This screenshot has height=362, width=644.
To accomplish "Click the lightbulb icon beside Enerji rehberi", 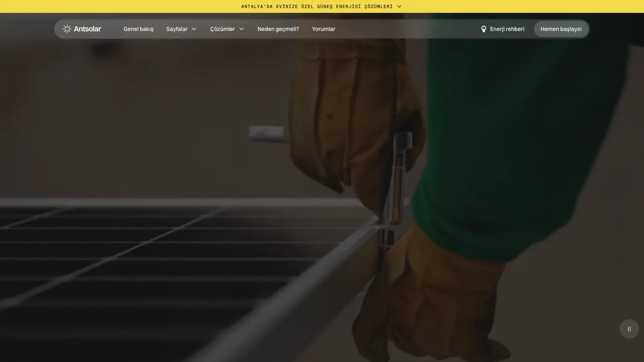I will coord(484,29).
